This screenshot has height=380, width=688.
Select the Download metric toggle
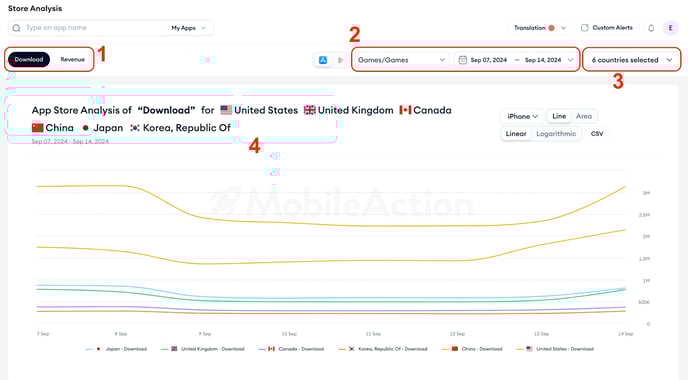click(29, 60)
